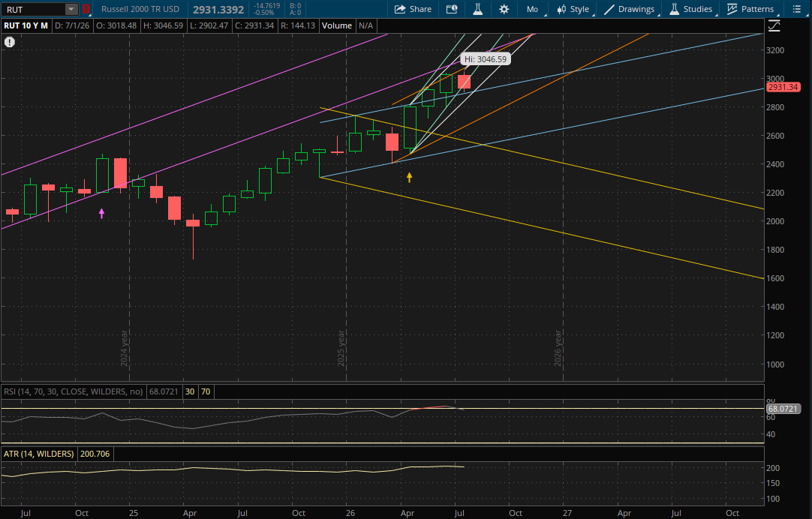Click the RSI overbought level 70 label

[206, 391]
